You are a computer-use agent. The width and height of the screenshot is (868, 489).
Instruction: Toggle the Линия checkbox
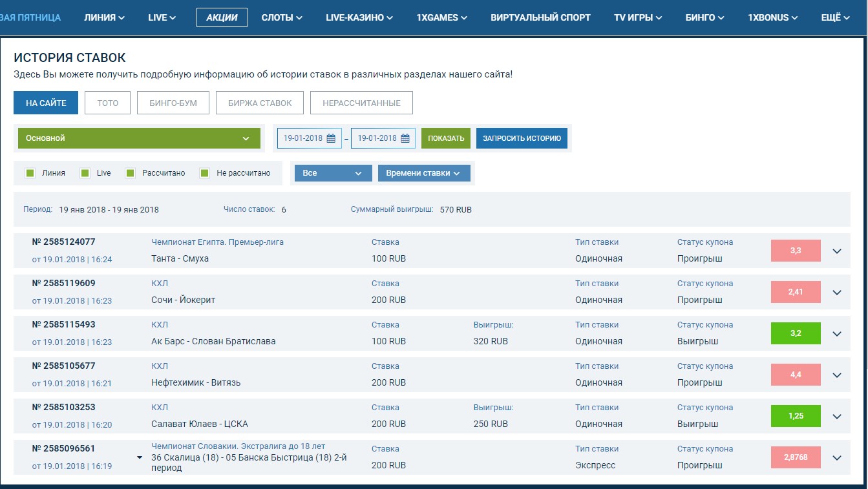click(30, 173)
